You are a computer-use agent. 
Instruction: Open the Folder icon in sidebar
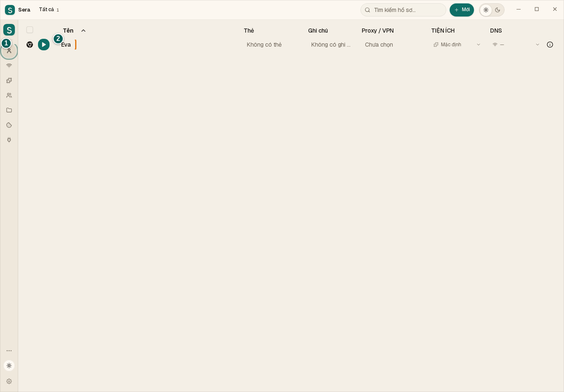pos(9,110)
